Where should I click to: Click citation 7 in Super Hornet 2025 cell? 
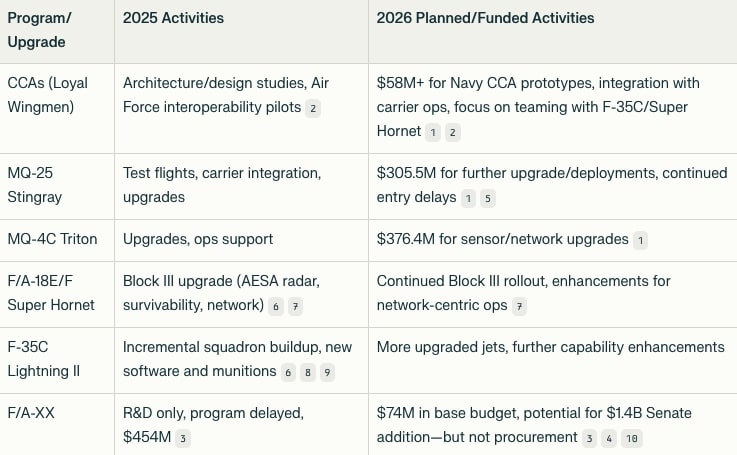295,306
